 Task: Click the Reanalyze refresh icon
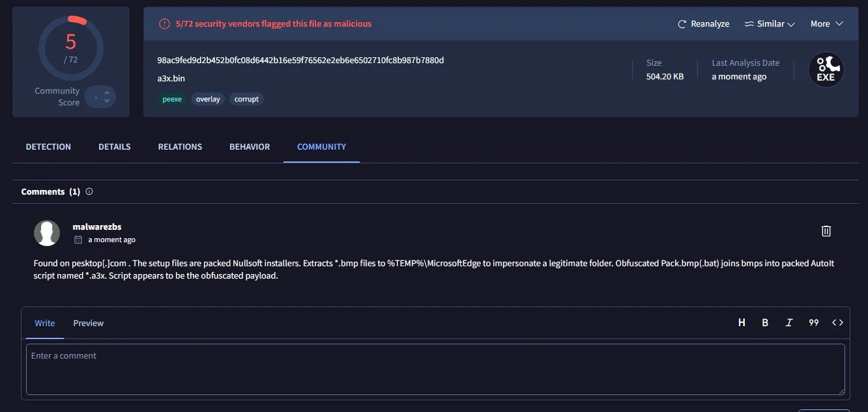click(x=682, y=24)
